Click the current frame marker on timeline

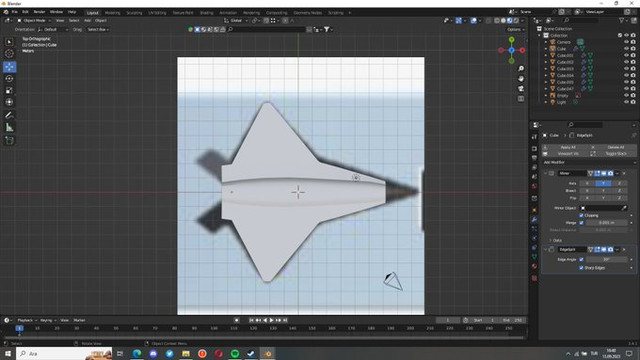tap(19, 328)
